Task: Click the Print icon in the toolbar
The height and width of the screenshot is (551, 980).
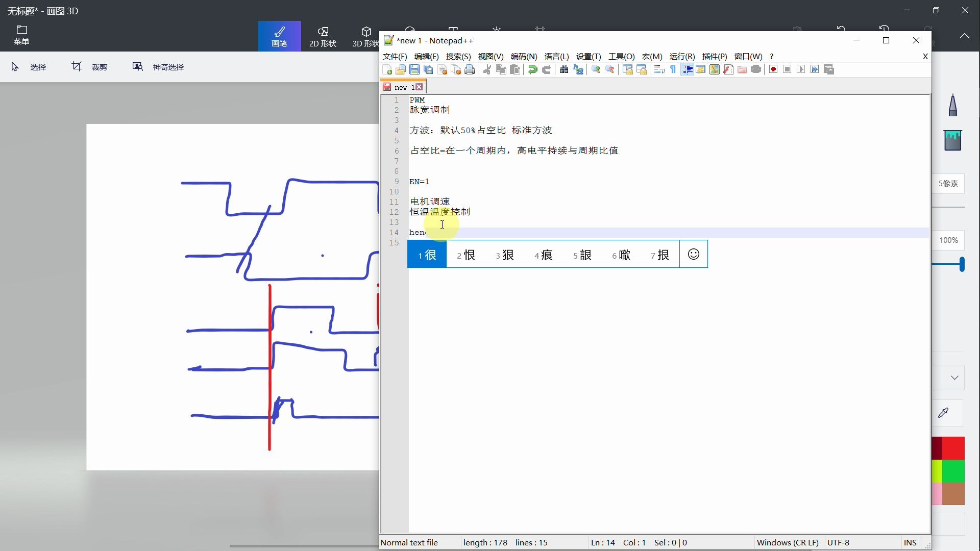Action: (470, 70)
